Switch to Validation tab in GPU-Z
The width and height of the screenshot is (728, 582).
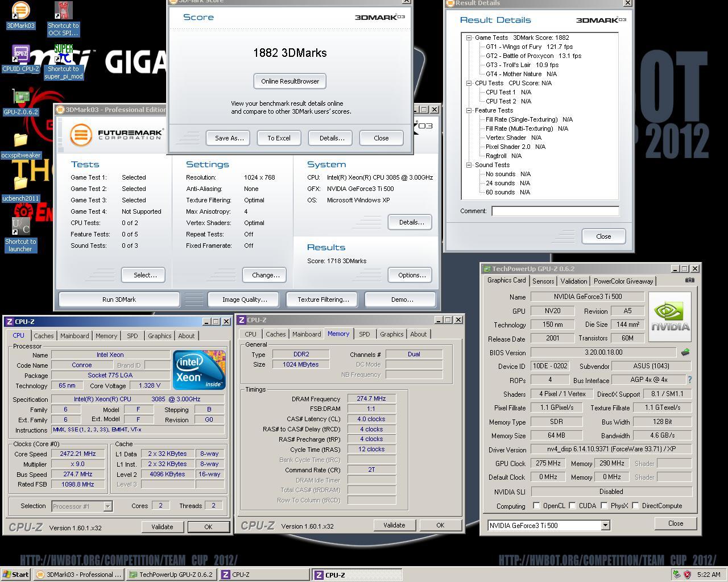[573, 281]
